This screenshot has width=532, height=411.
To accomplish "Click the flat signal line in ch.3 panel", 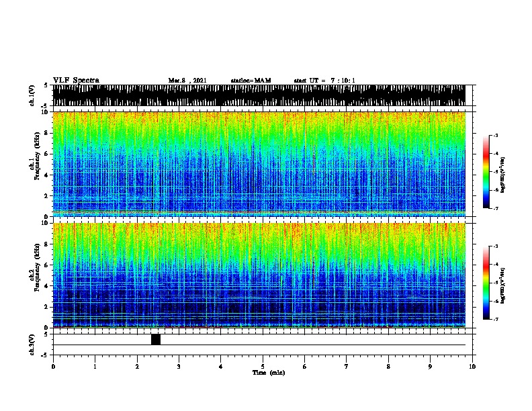I will coord(259,345).
